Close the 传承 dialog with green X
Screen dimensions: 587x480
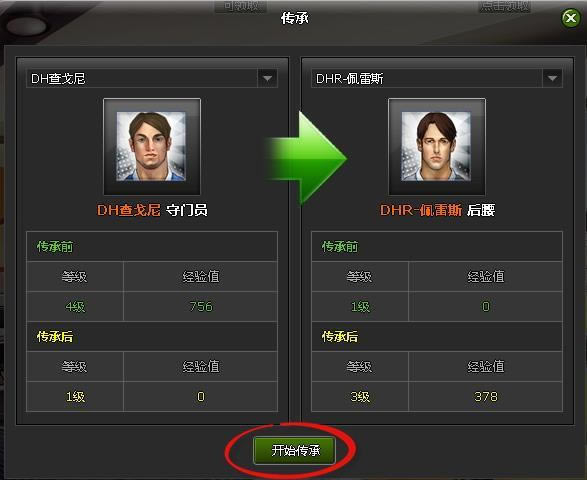coord(571,18)
